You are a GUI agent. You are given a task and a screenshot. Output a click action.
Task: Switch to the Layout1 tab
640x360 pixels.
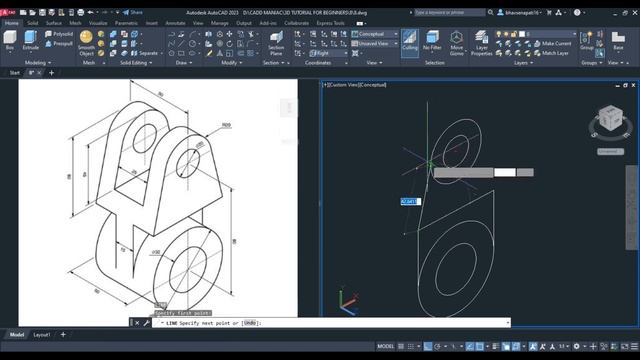click(x=42, y=335)
